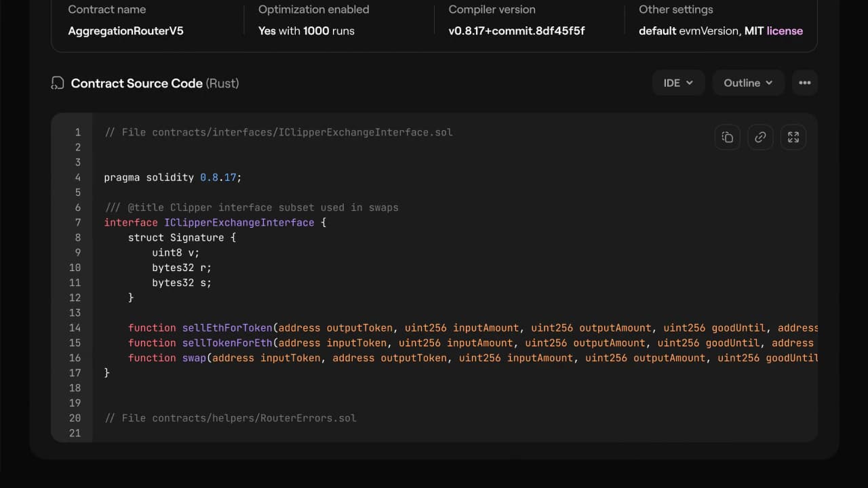Open the MIT license link
Viewport: 868px width, 488px height.
click(x=785, y=30)
